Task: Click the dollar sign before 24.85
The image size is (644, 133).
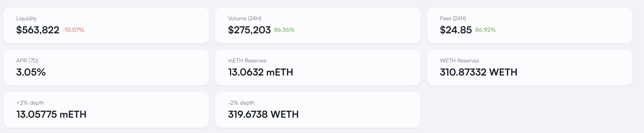Action: tap(443, 30)
